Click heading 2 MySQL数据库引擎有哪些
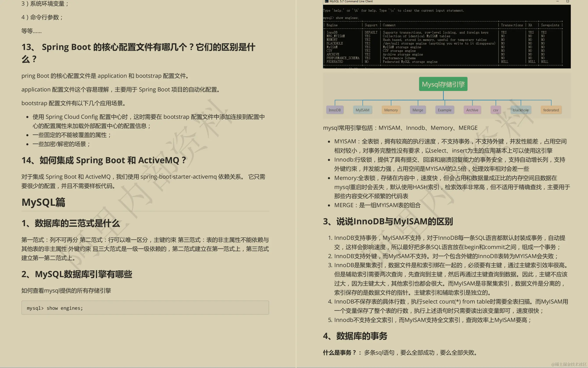Image resolution: width=588 pixels, height=368 pixels. [77, 274]
